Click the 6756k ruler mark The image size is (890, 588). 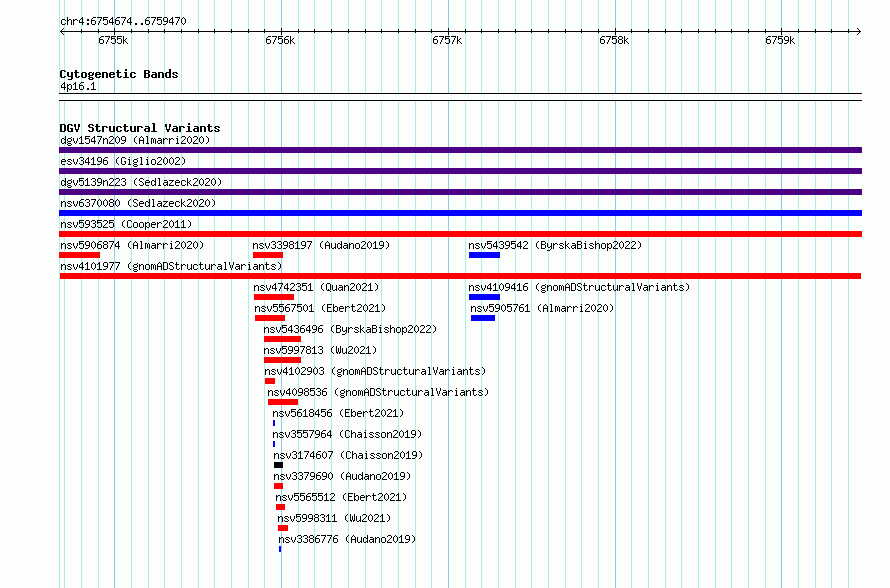[280, 40]
